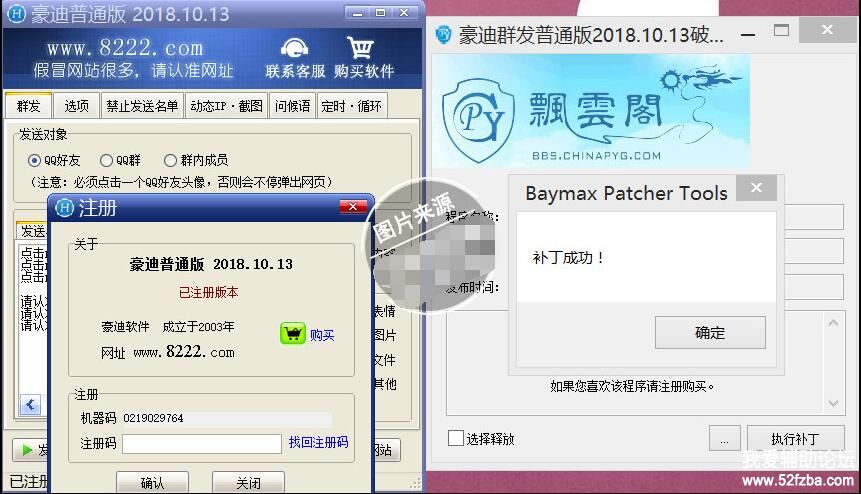Click the 关闭 button in the 注册 dialog
Screen dimensions: 861x494
point(248,482)
